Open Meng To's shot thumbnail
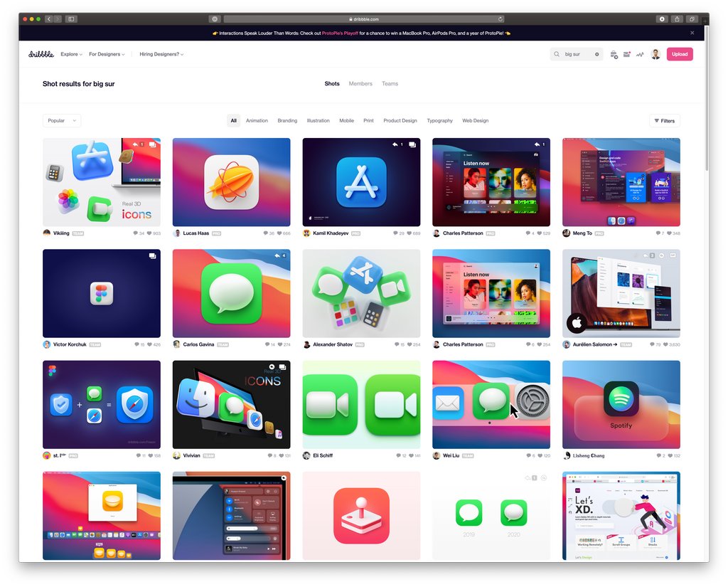 621,182
